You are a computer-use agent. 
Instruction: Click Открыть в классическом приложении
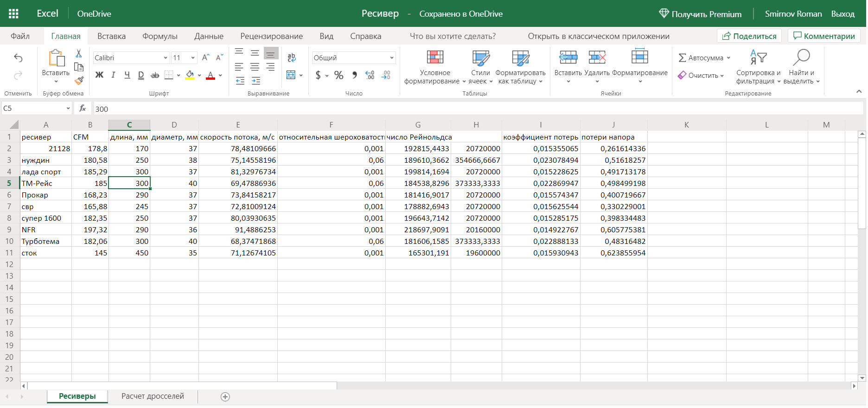coord(599,36)
